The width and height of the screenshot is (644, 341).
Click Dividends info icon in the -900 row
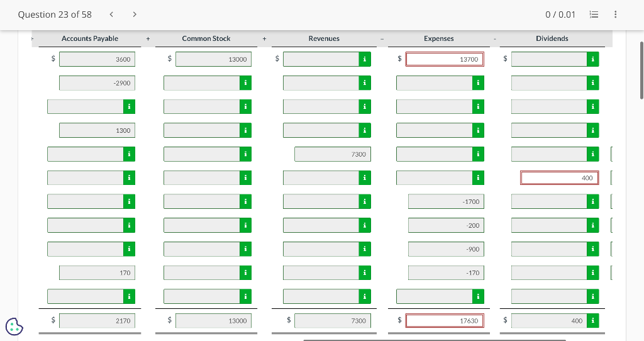pos(592,249)
